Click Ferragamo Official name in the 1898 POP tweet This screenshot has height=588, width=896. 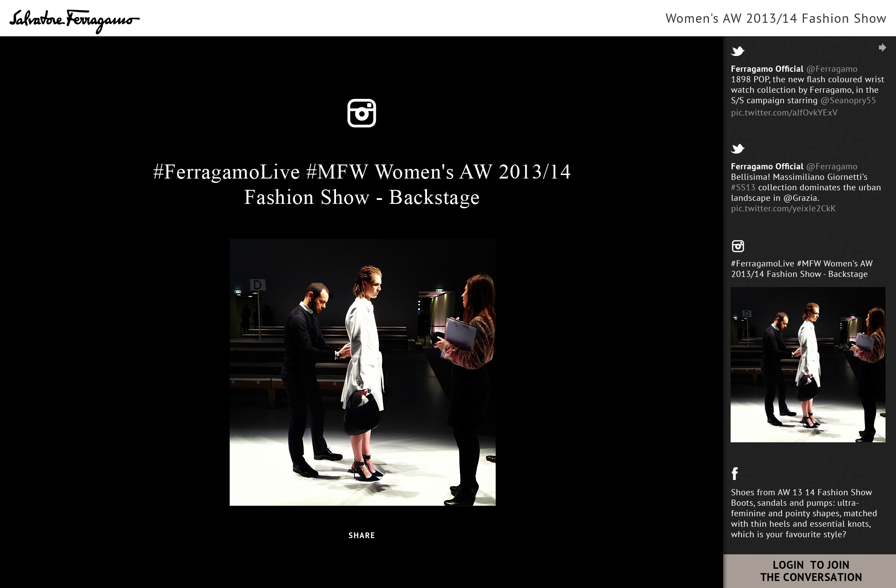point(767,69)
